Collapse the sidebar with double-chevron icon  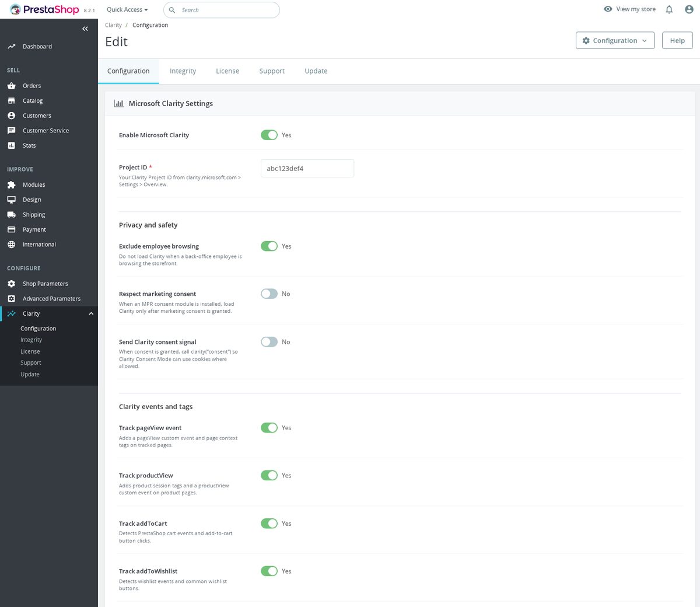(x=85, y=29)
